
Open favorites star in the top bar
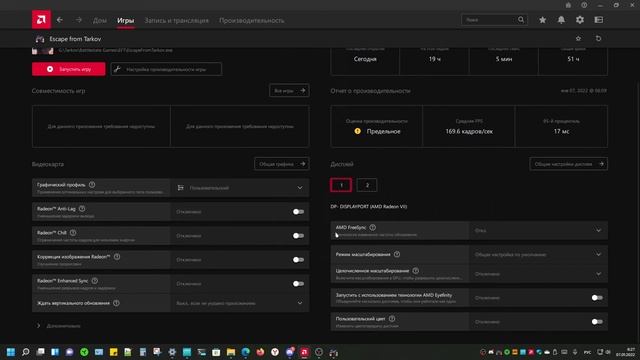click(x=542, y=20)
